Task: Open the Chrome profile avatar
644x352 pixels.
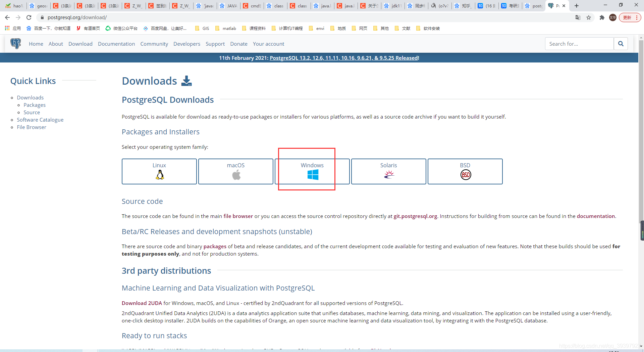Action: [x=613, y=17]
